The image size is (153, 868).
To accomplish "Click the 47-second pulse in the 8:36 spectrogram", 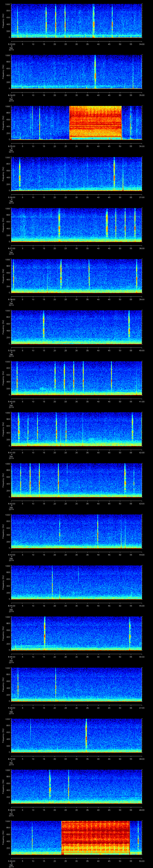I will point(114,174).
